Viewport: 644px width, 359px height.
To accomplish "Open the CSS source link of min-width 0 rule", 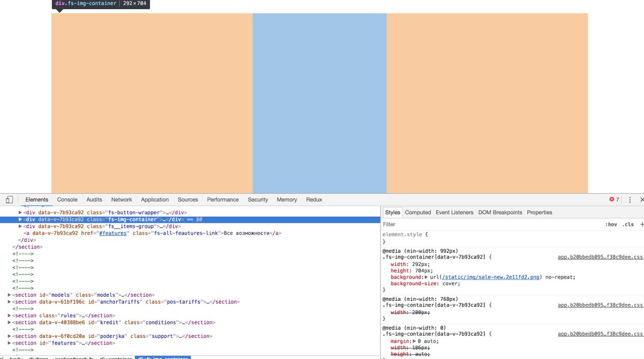I will [x=601, y=334].
